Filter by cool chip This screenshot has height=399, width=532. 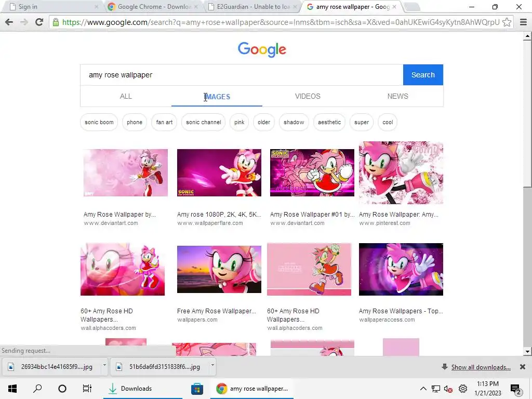click(x=388, y=122)
